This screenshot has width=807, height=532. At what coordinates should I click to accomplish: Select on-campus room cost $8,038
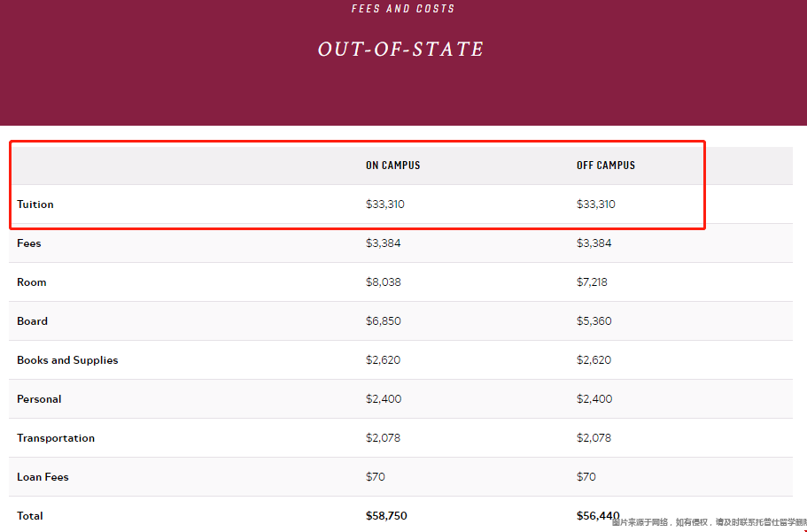pos(384,282)
